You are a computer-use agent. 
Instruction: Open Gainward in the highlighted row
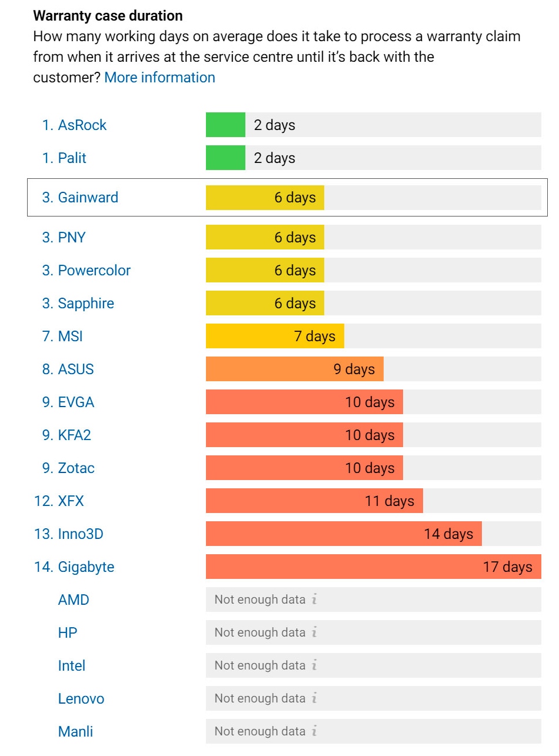(88, 198)
